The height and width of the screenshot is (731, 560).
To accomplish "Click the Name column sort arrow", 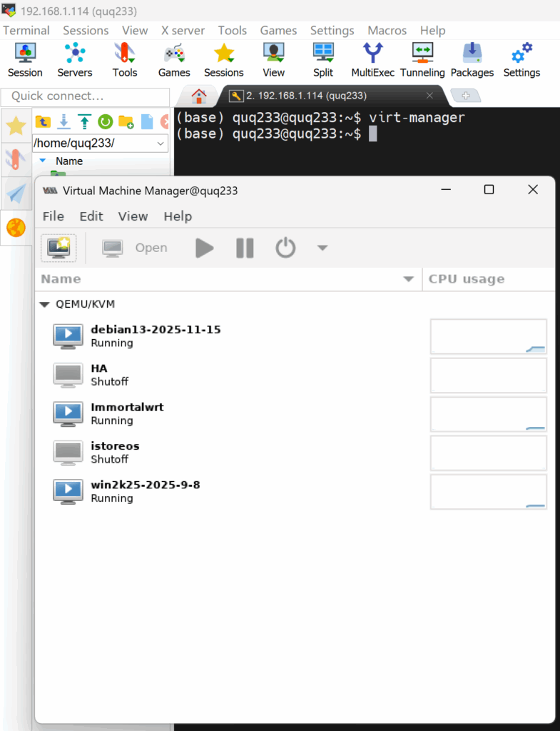I will (409, 279).
